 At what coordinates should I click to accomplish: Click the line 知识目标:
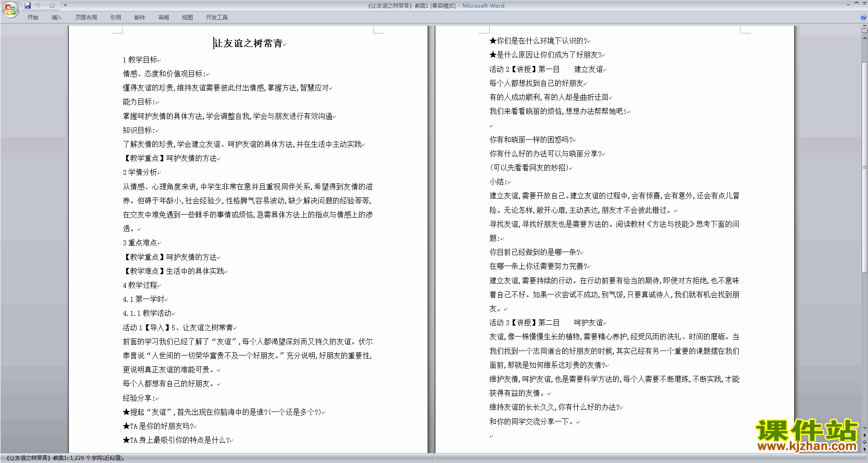pyautogui.click(x=139, y=130)
